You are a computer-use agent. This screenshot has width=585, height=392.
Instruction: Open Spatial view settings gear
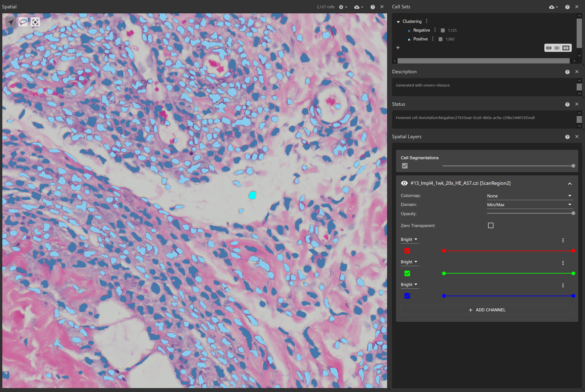click(x=341, y=7)
